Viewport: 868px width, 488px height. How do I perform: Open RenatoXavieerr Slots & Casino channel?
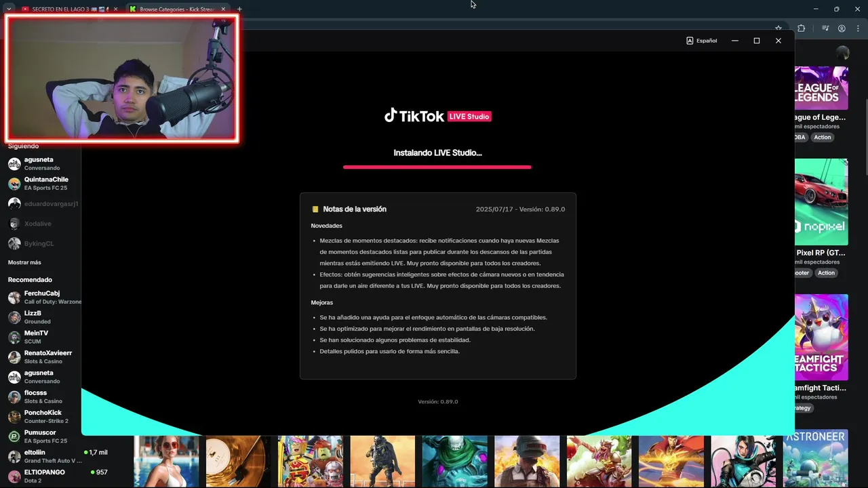[x=41, y=357]
